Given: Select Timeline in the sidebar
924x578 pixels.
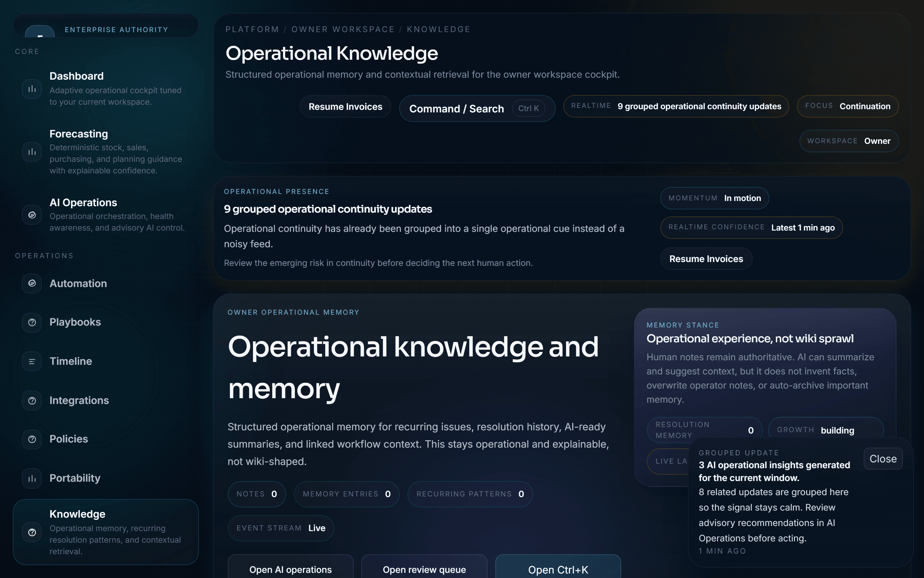Looking at the screenshot, I should tap(106, 361).
